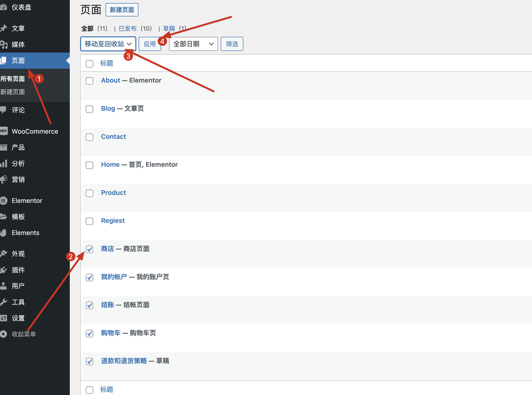
Task: Open the 我的帐户 page link
Action: (114, 277)
